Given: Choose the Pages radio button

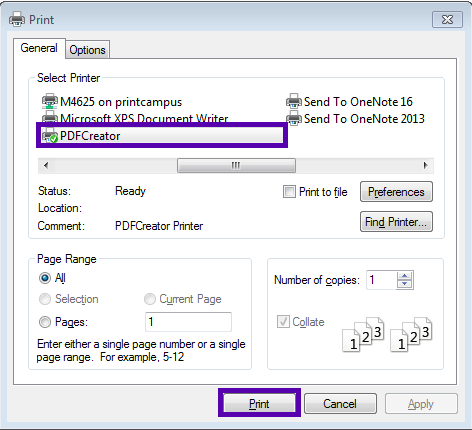Looking at the screenshot, I should [45, 322].
